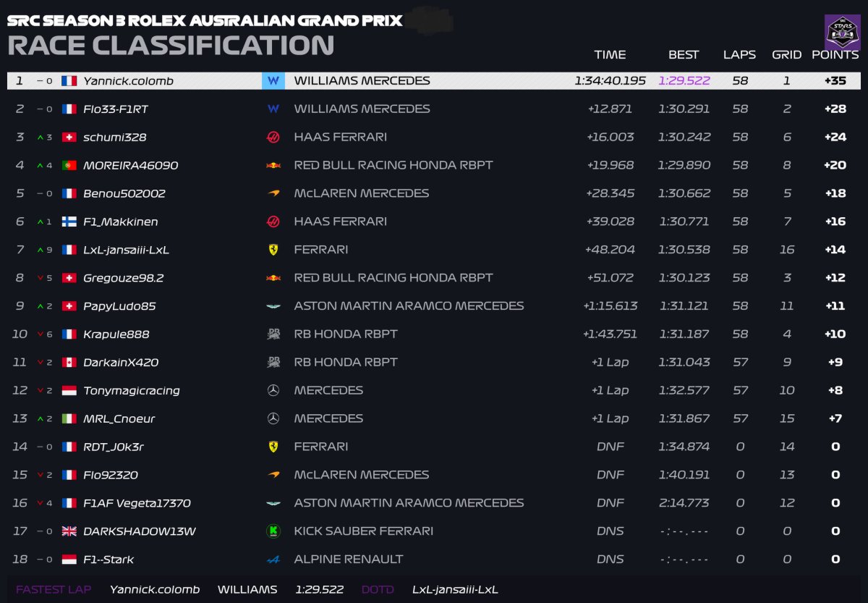Click the purple 1:29.522 best lap time

pyautogui.click(x=684, y=81)
